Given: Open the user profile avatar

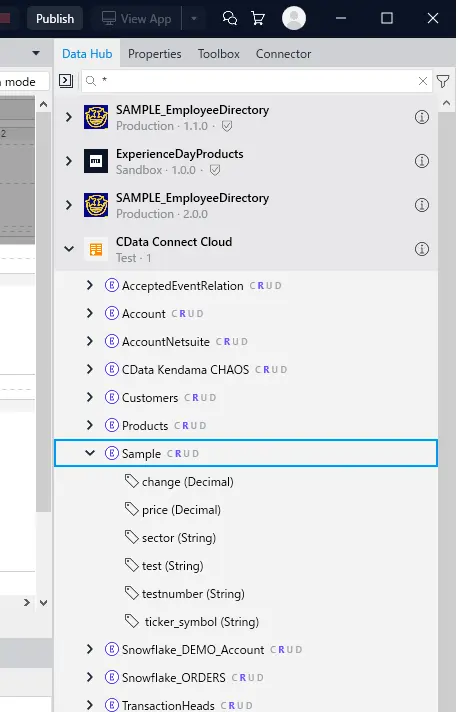Looking at the screenshot, I should coord(294,18).
